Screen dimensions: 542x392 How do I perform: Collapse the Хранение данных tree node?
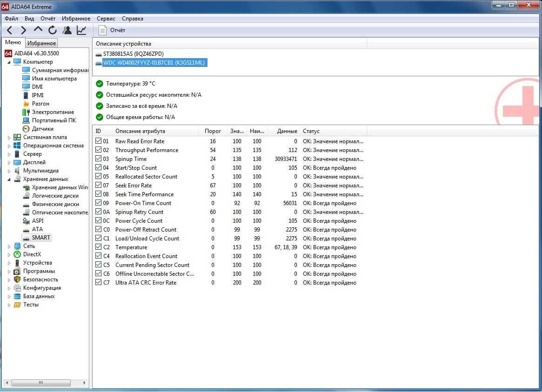click(x=9, y=179)
